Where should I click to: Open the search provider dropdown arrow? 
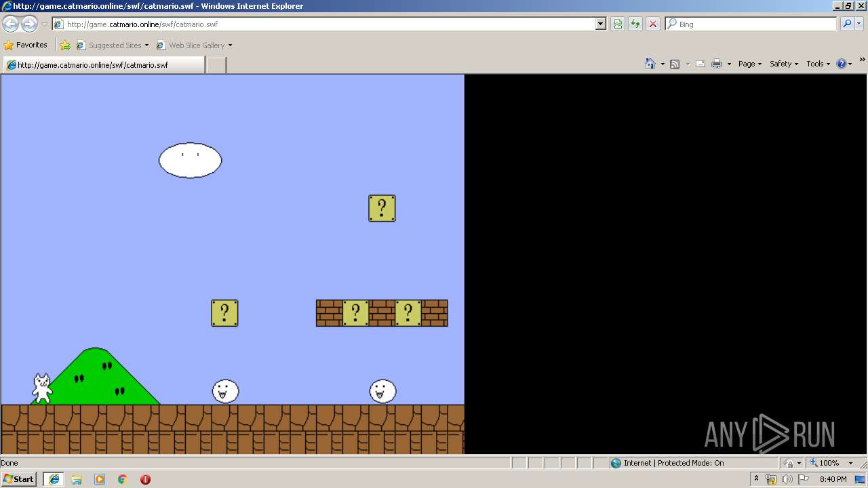pyautogui.click(x=859, y=24)
